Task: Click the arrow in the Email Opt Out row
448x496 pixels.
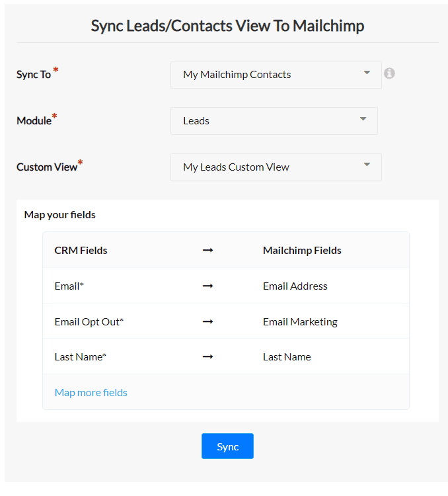Action: (207, 321)
